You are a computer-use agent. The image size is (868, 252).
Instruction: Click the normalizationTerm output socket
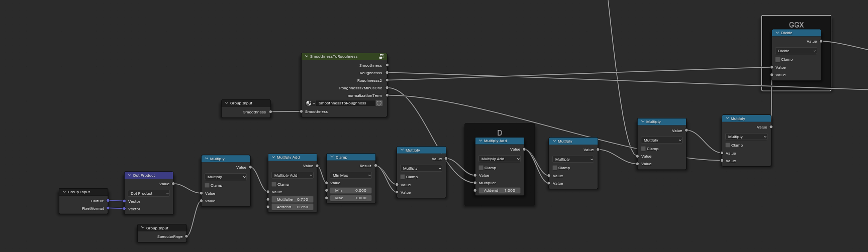[x=387, y=95]
